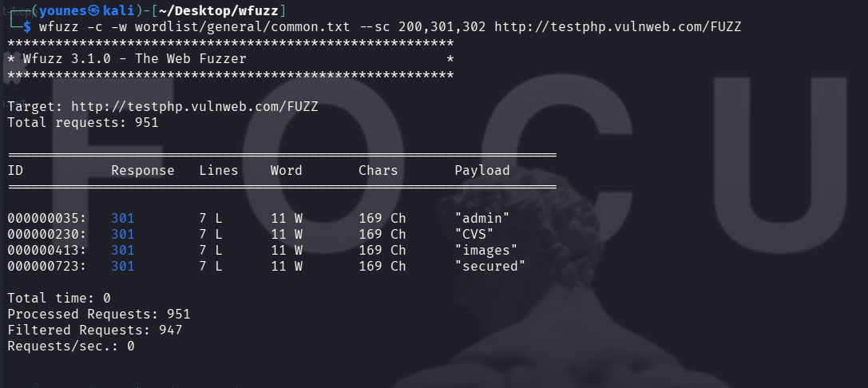Open the testphp.vulnweb.com URL in the command line
The width and height of the screenshot is (868, 388).
coord(617,26)
